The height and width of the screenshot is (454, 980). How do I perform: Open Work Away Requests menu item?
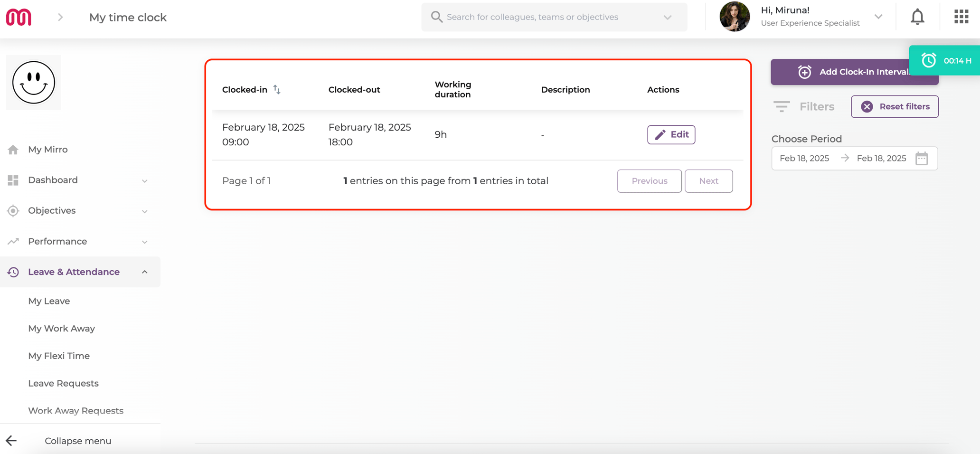coord(75,410)
